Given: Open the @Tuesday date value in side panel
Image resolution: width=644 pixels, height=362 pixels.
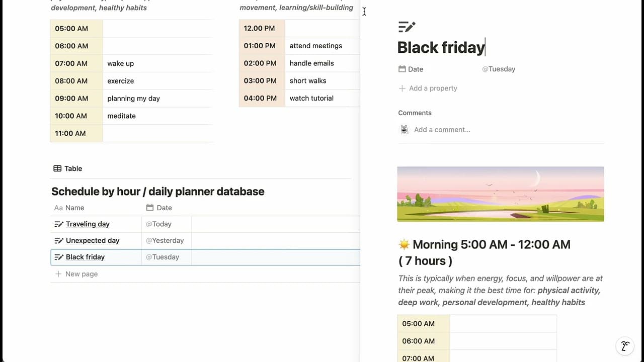Looking at the screenshot, I should (x=499, y=69).
